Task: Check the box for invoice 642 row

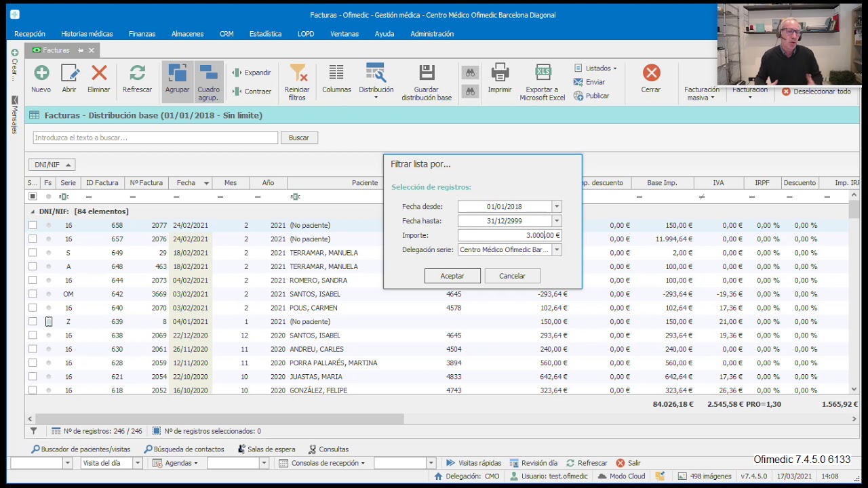Action: [x=33, y=294]
